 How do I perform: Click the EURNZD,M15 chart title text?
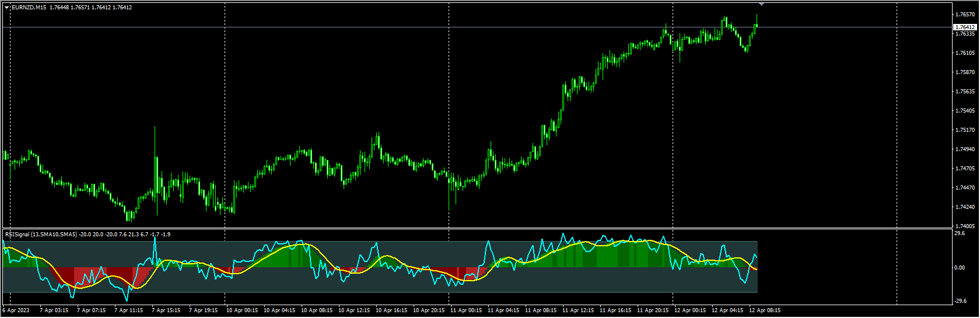click(x=29, y=8)
